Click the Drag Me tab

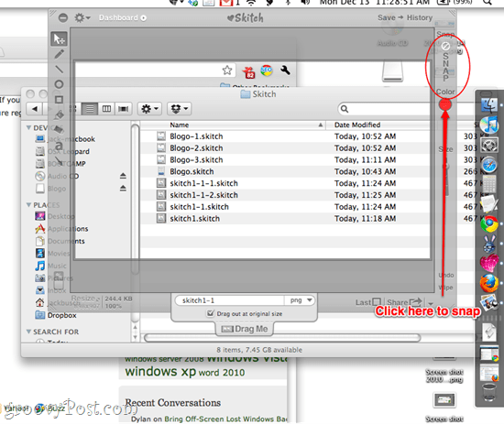[x=245, y=329]
